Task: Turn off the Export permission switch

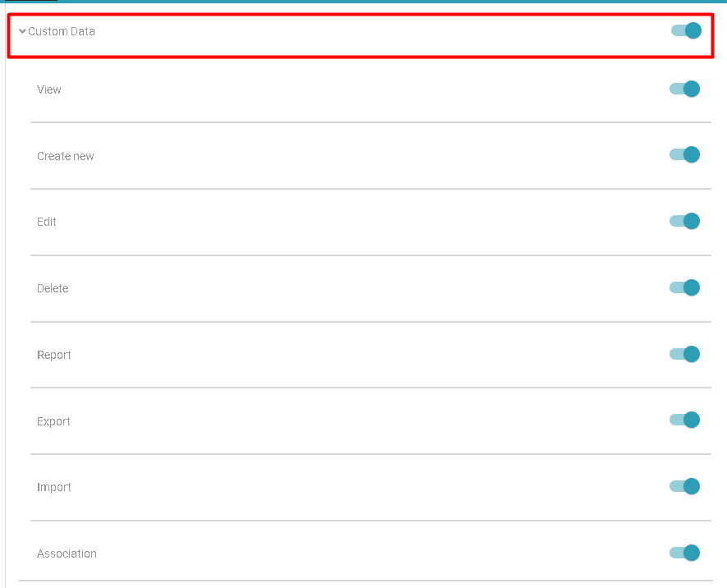Action: (684, 420)
